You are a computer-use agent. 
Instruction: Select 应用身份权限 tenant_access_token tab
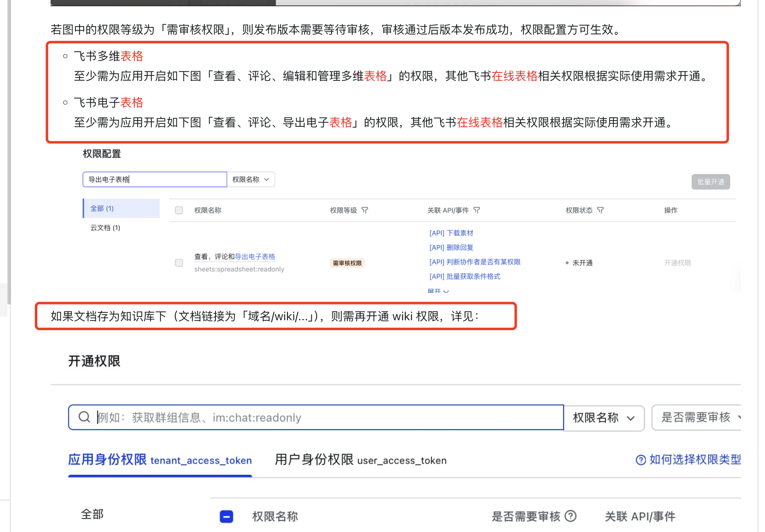click(x=160, y=460)
